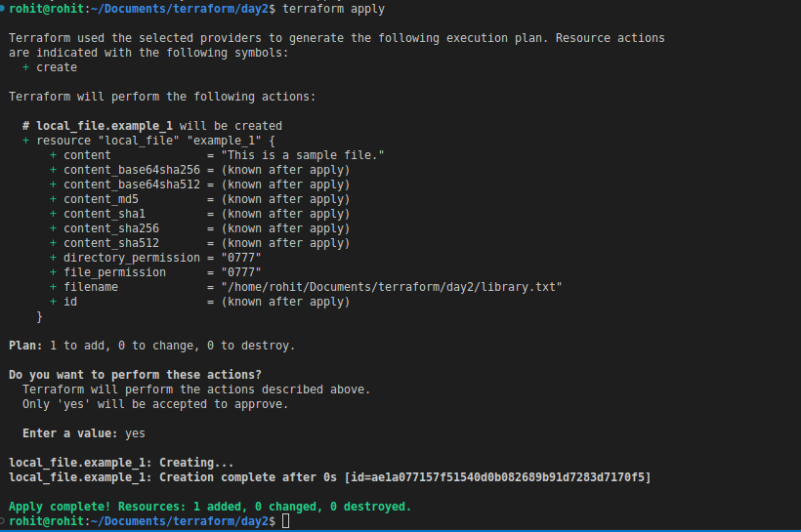Screen dimensions: 801x532
Task: Click the 'yes' value entered at the prompt
Action: click(x=135, y=433)
